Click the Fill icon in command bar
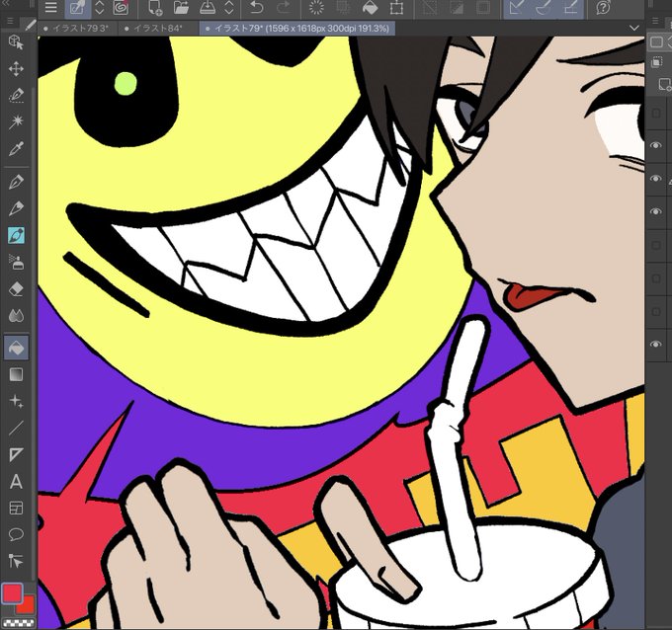 (x=370, y=8)
